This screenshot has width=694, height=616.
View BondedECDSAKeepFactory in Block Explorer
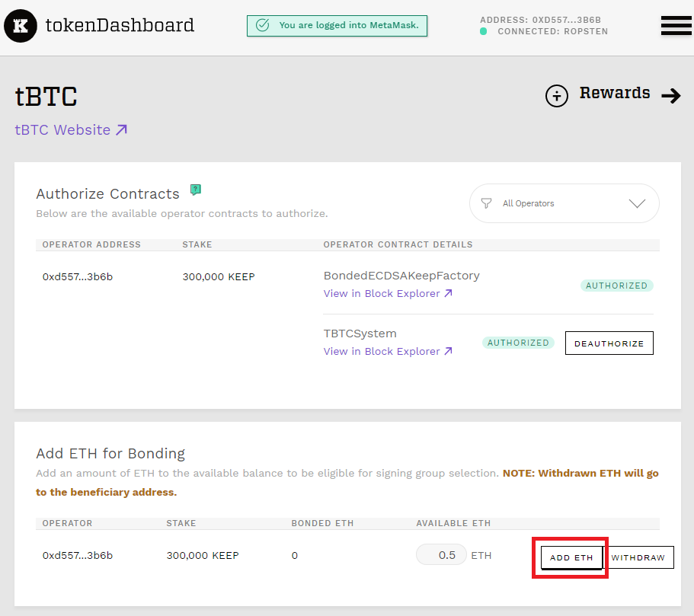[388, 293]
